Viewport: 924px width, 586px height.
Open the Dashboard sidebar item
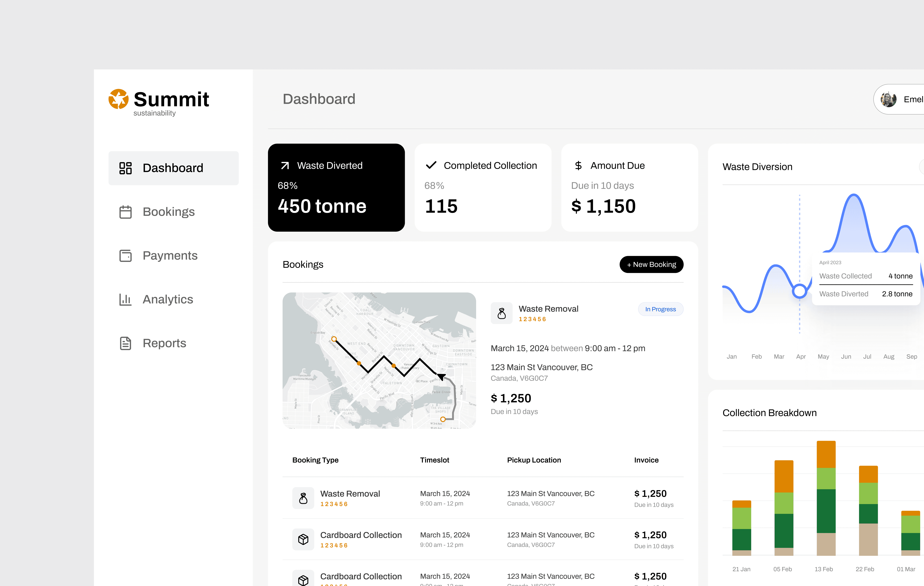click(173, 168)
